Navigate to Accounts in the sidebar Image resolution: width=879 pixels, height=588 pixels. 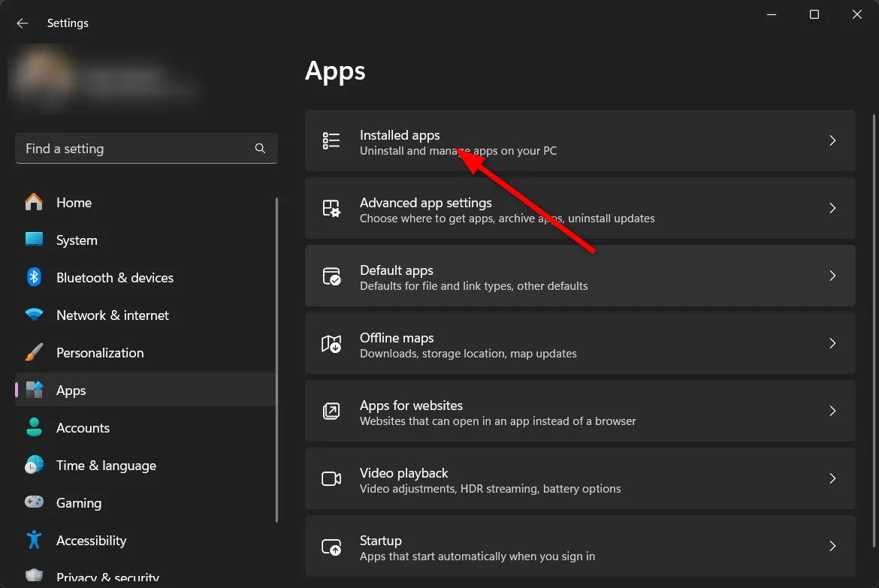83,428
